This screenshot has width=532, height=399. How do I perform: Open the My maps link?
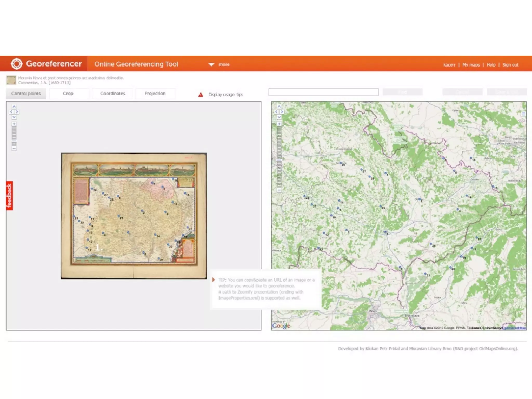[471, 65]
